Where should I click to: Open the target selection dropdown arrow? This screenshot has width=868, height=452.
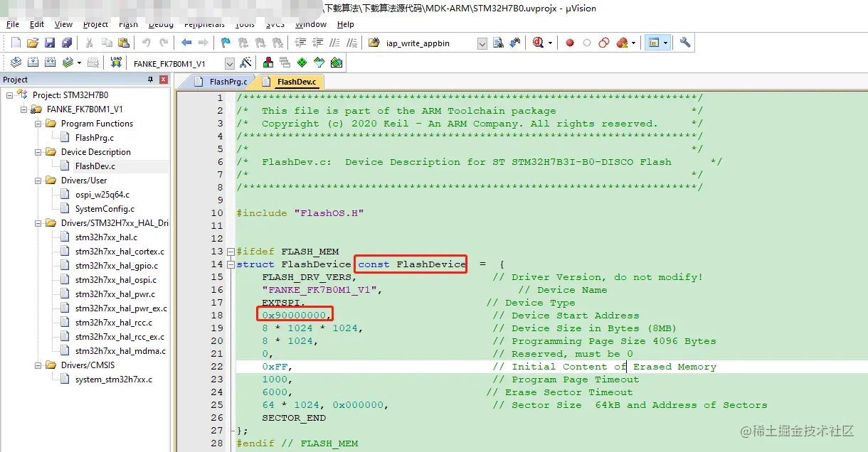tap(229, 63)
